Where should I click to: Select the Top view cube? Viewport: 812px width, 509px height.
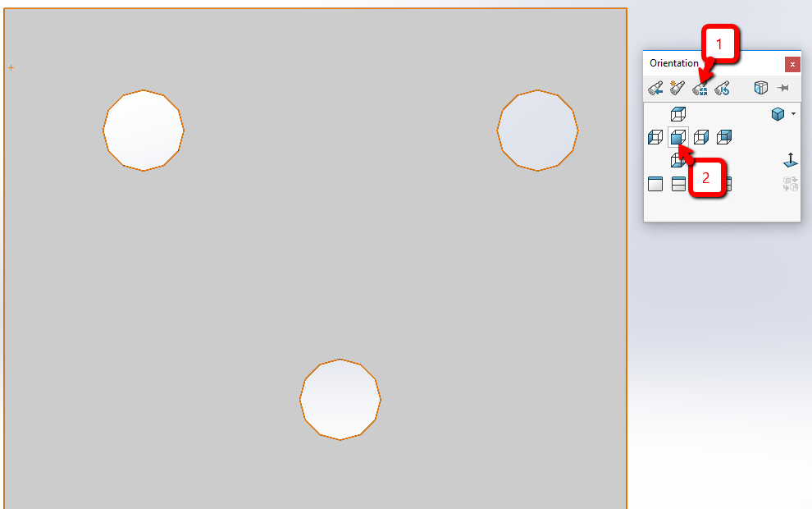click(x=677, y=114)
